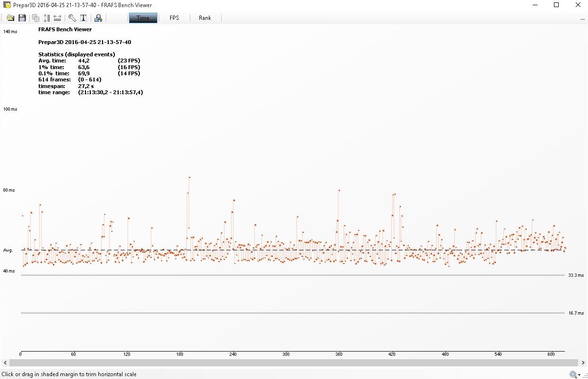Open the toolbar overflow options at far right

coord(582,19)
